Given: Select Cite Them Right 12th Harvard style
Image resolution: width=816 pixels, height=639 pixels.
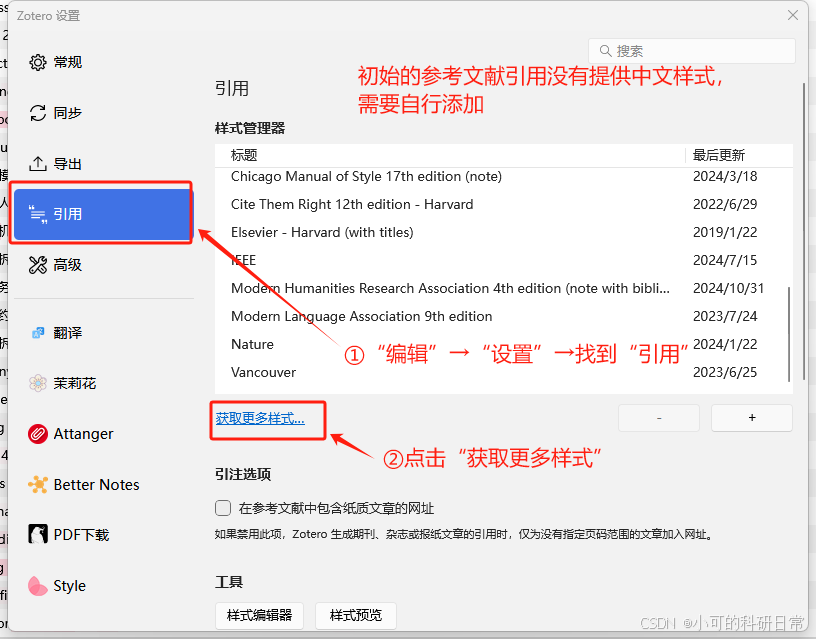Looking at the screenshot, I should tap(502, 205).
